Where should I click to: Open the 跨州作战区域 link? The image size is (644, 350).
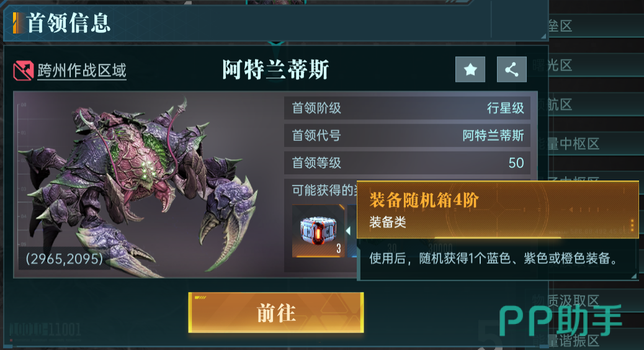point(82,71)
